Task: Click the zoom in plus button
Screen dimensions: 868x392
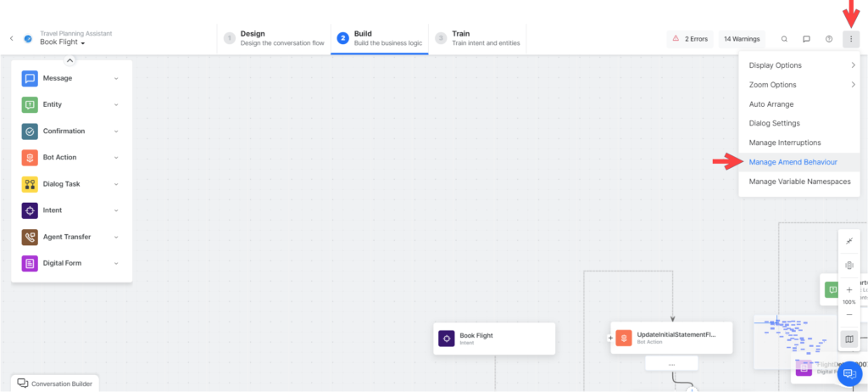Action: pos(849,289)
